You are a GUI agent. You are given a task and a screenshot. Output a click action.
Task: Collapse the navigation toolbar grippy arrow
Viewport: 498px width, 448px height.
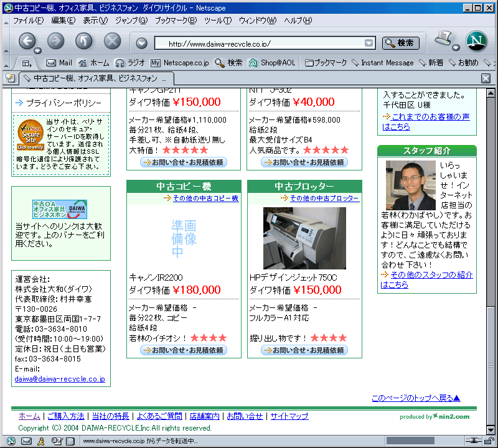[6, 50]
